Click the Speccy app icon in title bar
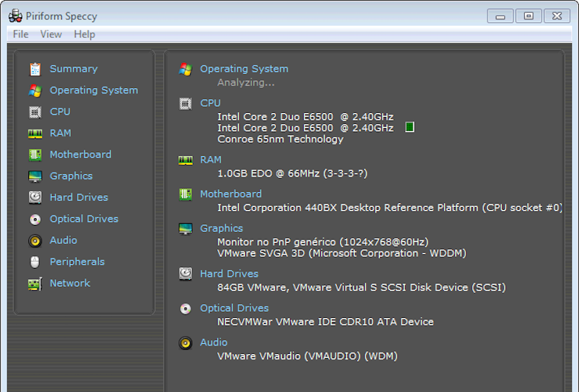 (15, 16)
